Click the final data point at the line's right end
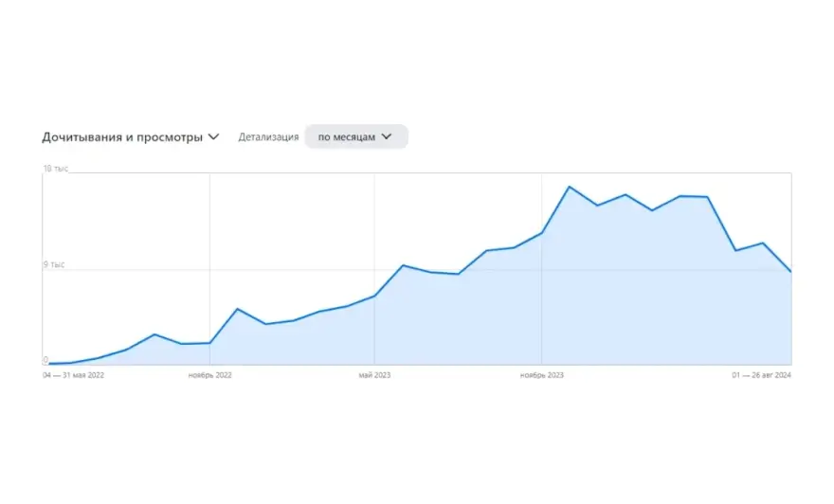 [790, 272]
